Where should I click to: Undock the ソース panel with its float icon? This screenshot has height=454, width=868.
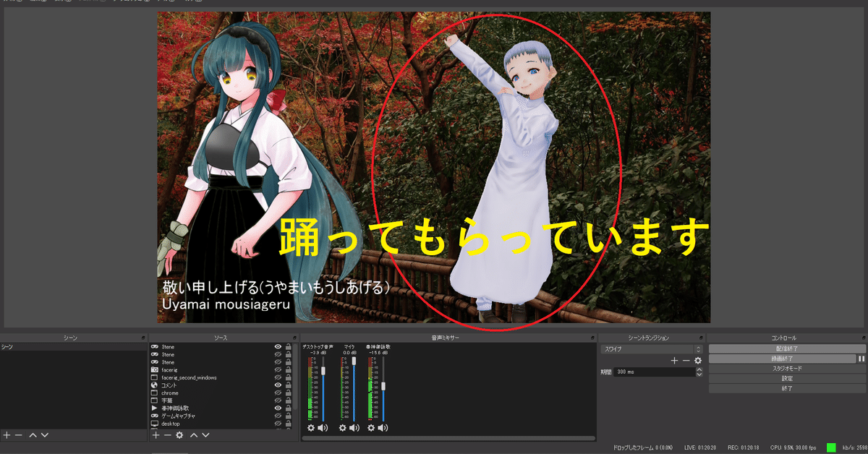(294, 338)
